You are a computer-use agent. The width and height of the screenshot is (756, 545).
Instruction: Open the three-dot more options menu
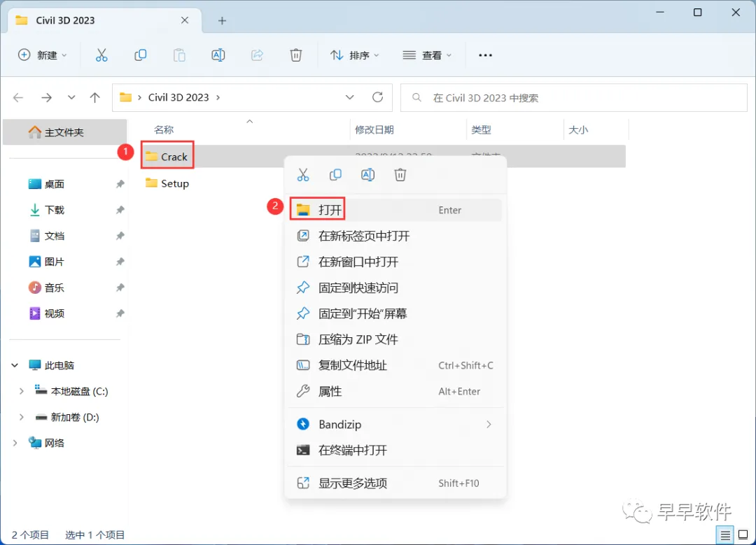tap(486, 55)
